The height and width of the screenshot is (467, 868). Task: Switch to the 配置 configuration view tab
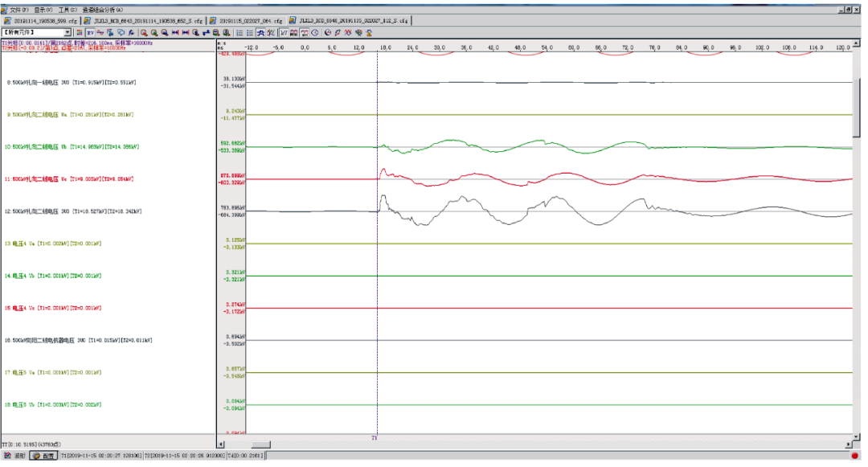pyautogui.click(x=43, y=456)
